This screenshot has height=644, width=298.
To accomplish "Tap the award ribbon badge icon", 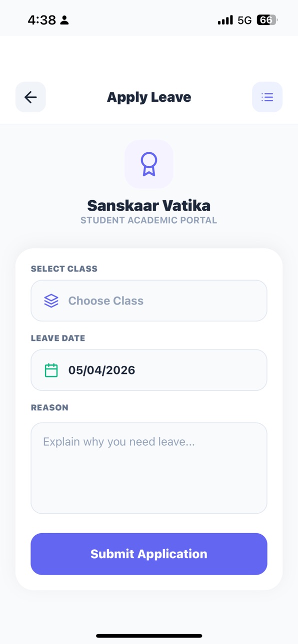I will [149, 164].
